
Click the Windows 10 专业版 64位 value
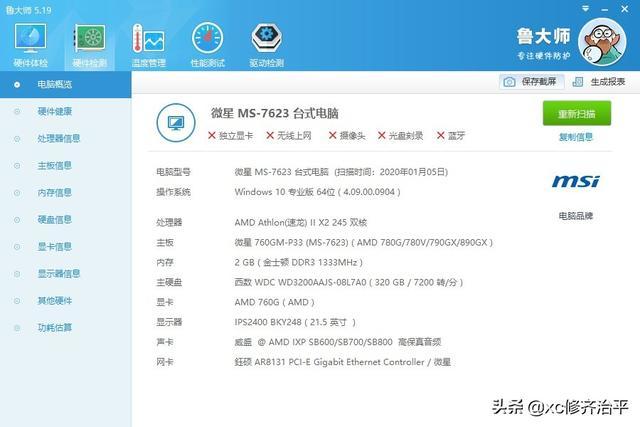[318, 192]
